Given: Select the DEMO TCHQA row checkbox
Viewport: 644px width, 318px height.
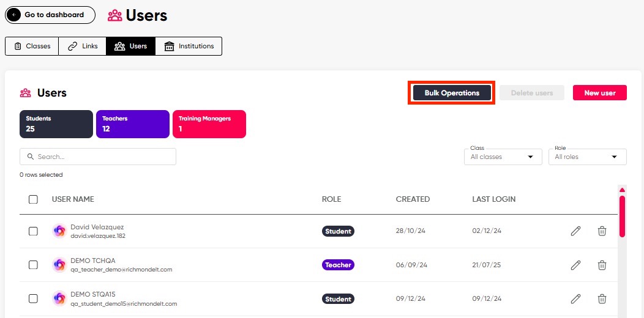Looking at the screenshot, I should (33, 265).
